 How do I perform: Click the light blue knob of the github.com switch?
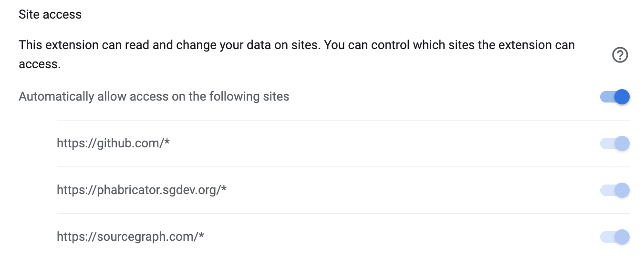[622, 144]
